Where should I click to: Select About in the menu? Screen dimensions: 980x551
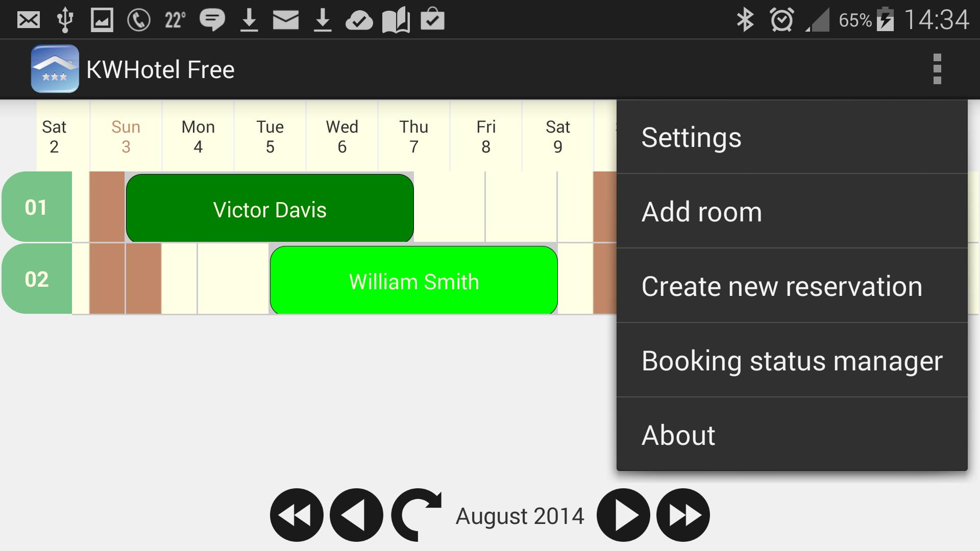pyautogui.click(x=792, y=435)
